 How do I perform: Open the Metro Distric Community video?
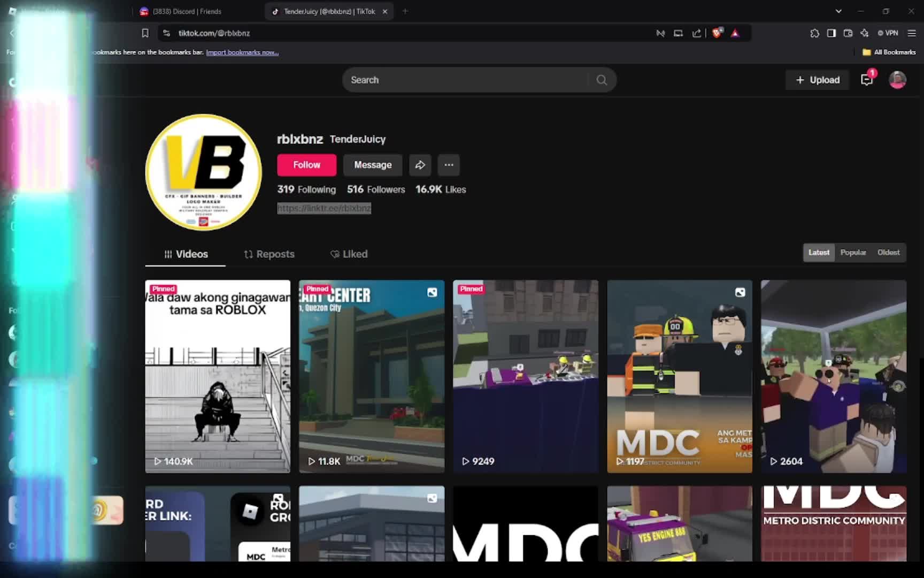tap(834, 523)
